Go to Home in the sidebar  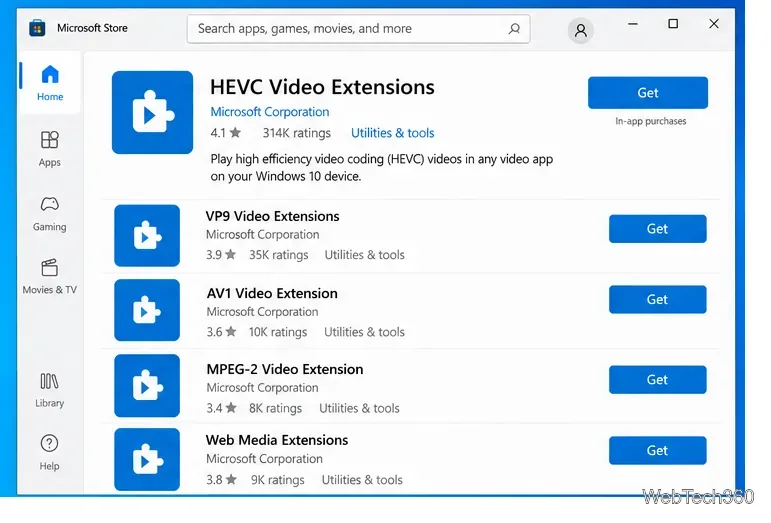(50, 83)
